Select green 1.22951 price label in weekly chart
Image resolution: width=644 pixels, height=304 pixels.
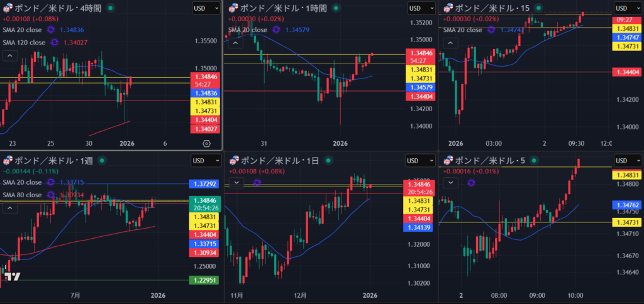pyautogui.click(x=202, y=280)
